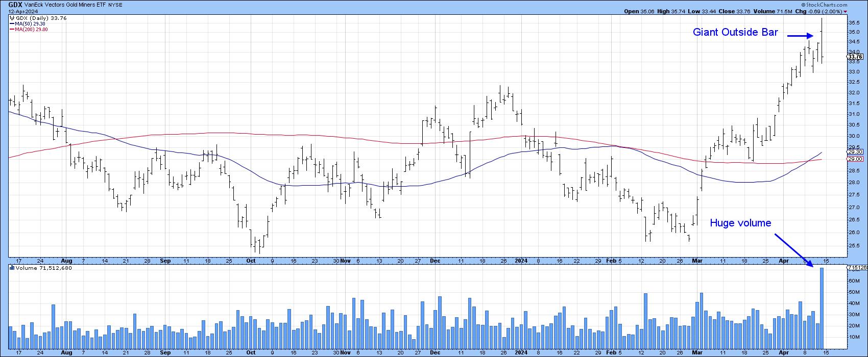Click the 40M volume axis label
868x357 pixels.
(853, 303)
